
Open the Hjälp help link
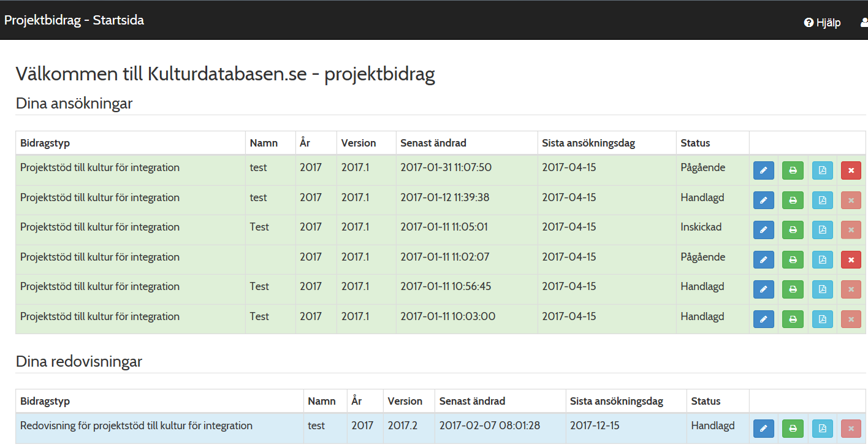coord(823,23)
